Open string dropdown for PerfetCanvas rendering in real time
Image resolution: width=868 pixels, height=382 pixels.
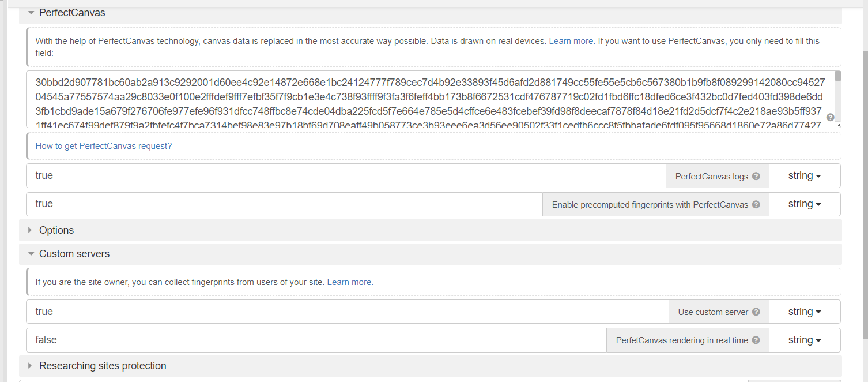(805, 340)
